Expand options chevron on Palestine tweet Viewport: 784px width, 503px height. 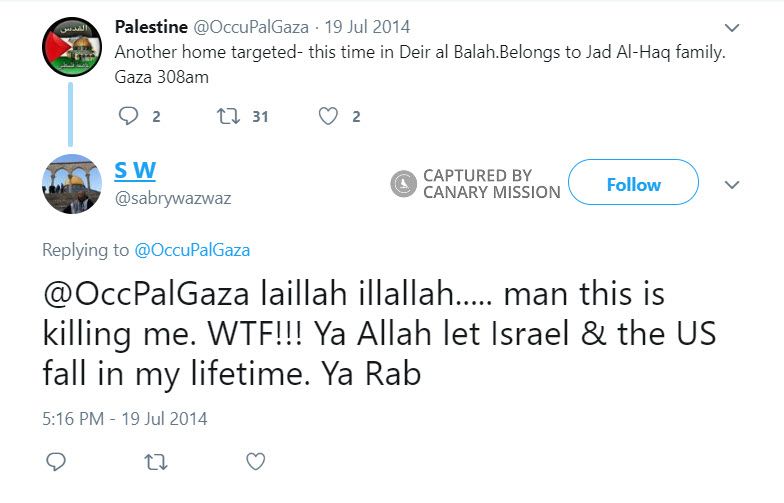(732, 28)
